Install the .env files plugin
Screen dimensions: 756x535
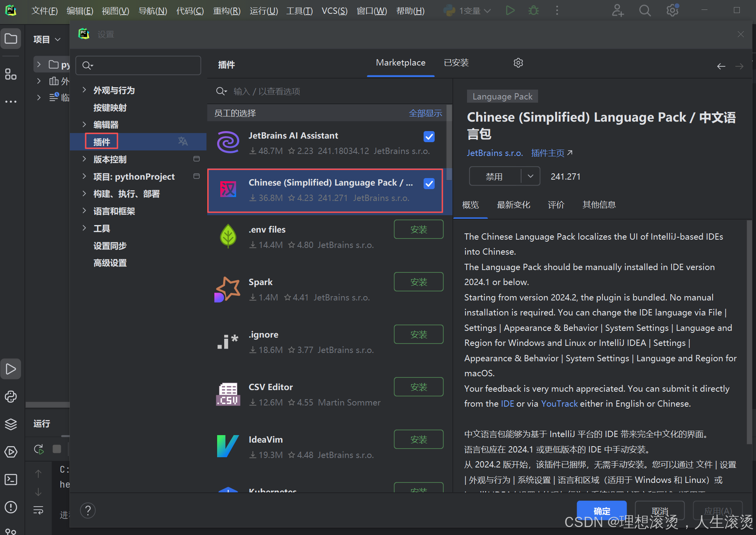(418, 229)
